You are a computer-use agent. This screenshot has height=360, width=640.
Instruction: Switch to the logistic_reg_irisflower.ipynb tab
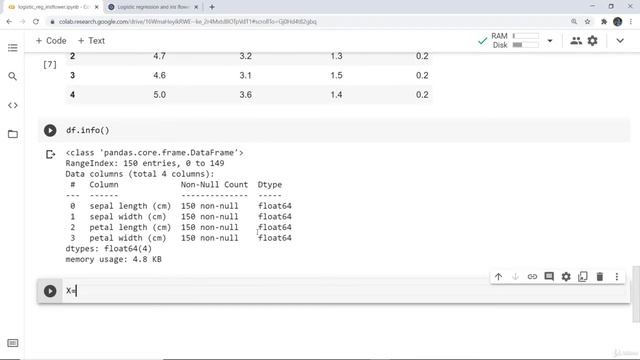pyautogui.click(x=53, y=7)
